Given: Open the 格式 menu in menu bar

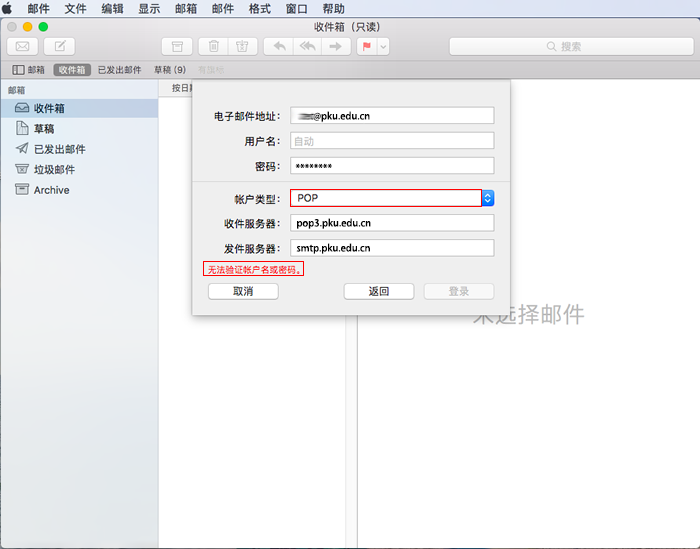Looking at the screenshot, I should point(259,8).
